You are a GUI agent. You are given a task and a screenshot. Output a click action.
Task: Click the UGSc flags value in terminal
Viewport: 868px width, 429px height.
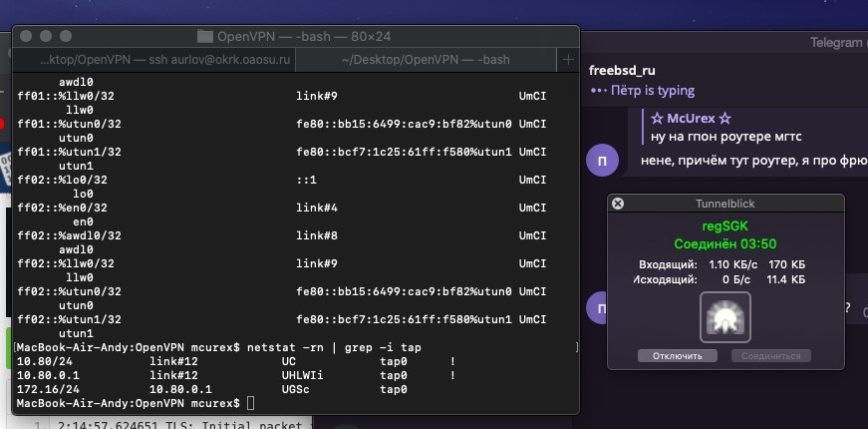click(296, 390)
